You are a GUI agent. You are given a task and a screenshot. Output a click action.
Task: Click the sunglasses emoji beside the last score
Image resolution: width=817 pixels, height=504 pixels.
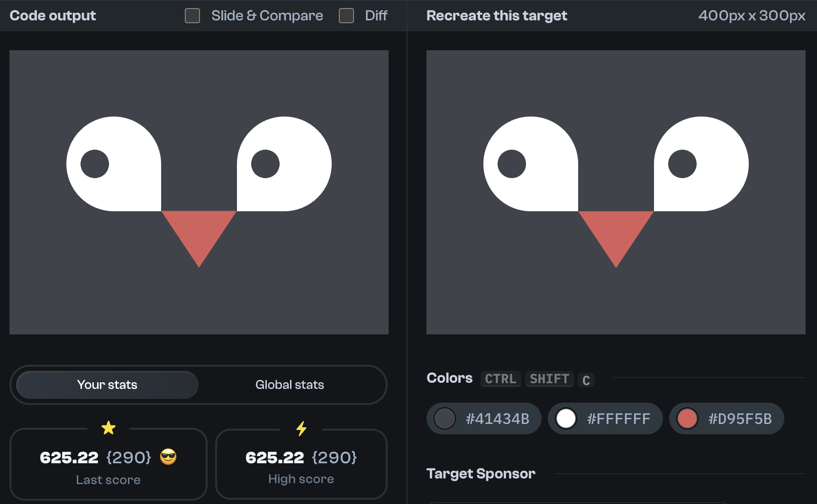(169, 457)
